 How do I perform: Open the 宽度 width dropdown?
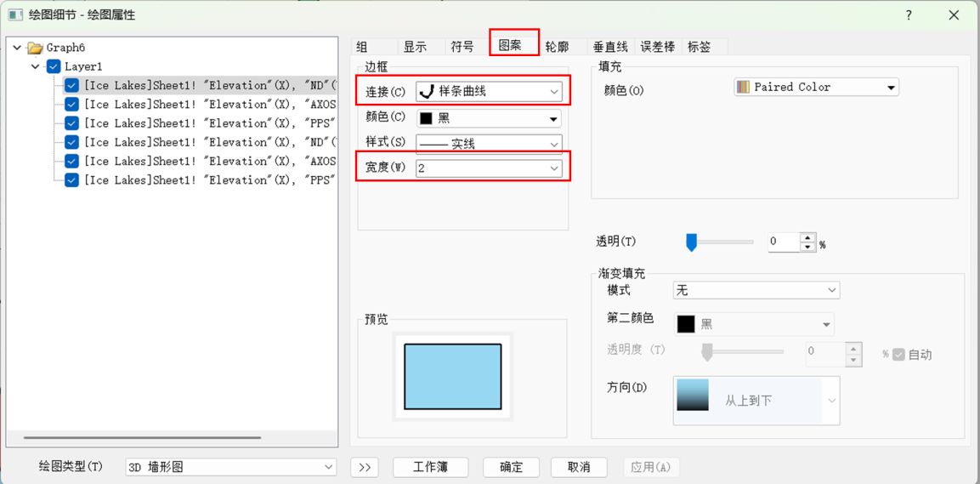(x=554, y=168)
